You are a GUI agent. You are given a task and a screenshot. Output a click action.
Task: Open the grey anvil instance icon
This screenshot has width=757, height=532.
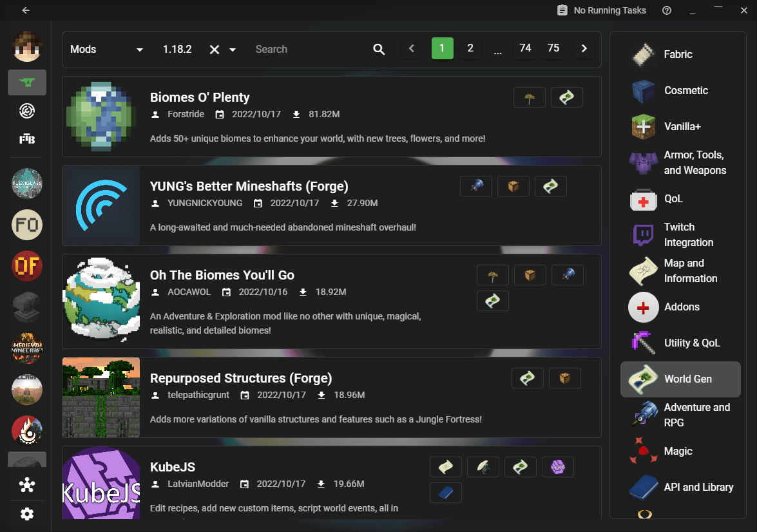[x=27, y=307]
